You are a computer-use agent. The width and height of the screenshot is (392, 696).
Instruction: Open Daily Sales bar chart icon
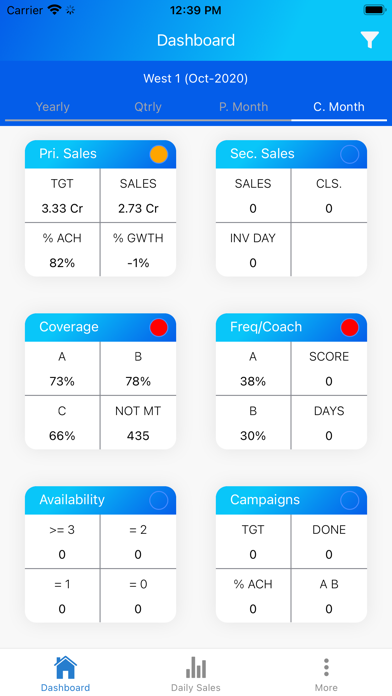point(196,667)
